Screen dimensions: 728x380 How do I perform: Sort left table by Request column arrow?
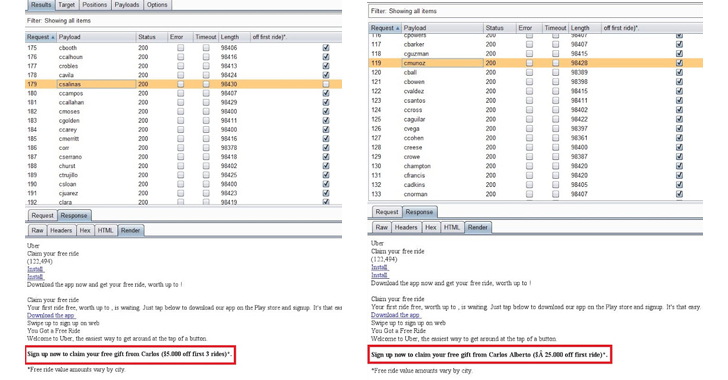[53, 37]
